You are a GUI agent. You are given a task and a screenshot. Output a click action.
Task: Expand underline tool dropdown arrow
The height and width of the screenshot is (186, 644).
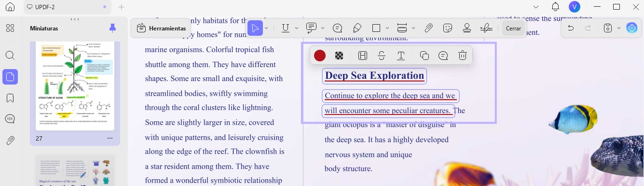click(x=297, y=28)
